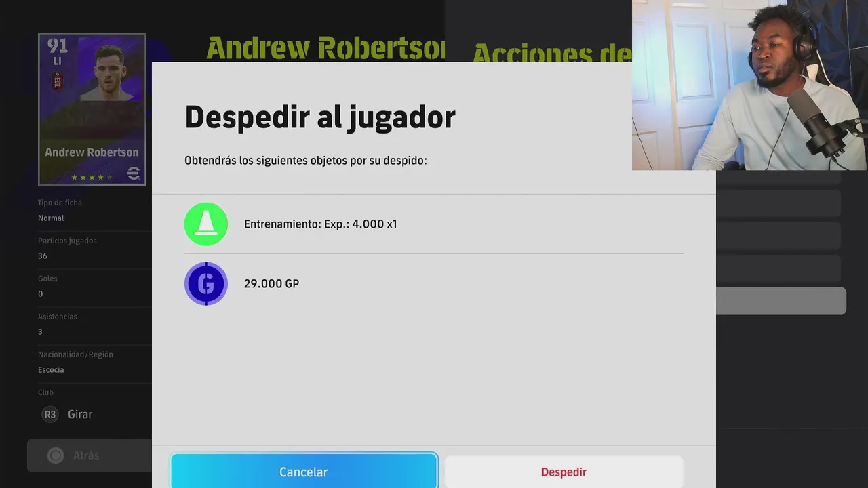Click the 'Nacionalidad/Región' label

(75, 354)
